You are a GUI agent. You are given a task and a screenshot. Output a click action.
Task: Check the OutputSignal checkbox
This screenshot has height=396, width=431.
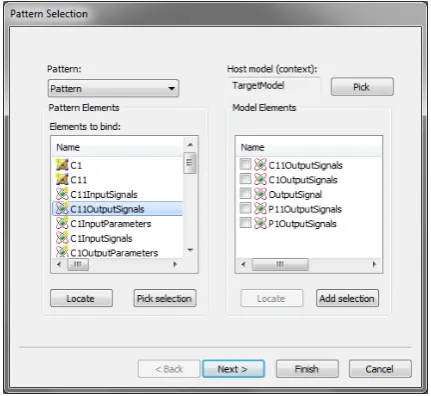245,194
